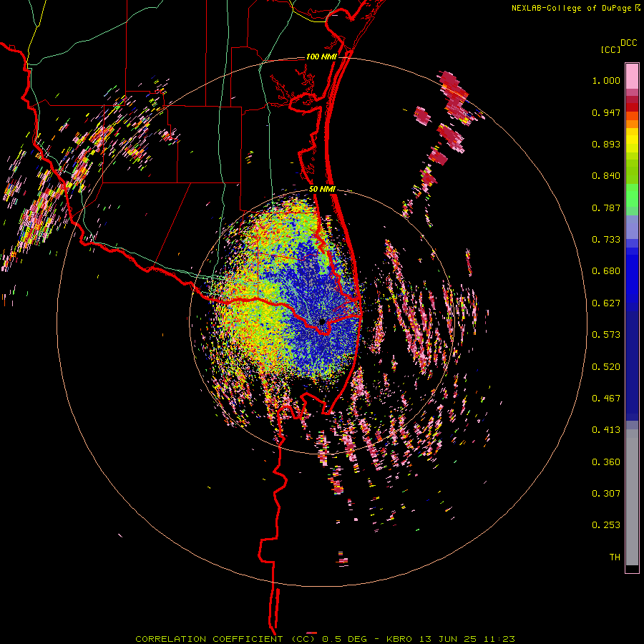Select the 0.520 scale value
The height and width of the screenshot is (644, 644).
point(606,367)
